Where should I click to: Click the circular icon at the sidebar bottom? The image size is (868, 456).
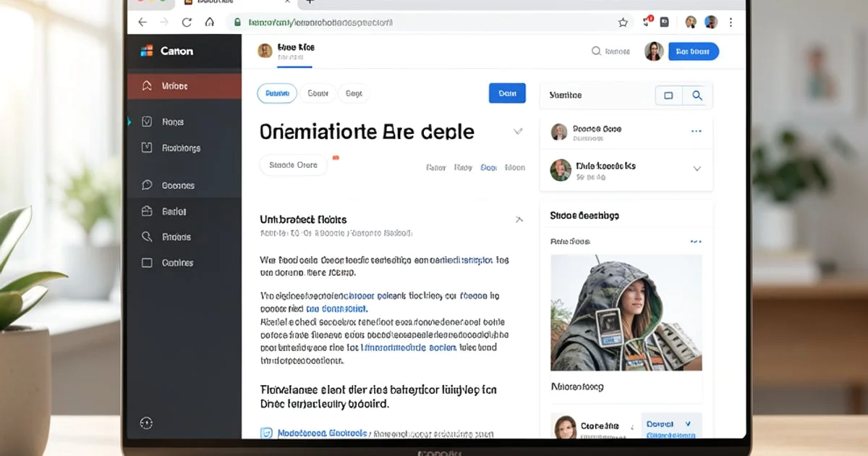[147, 423]
